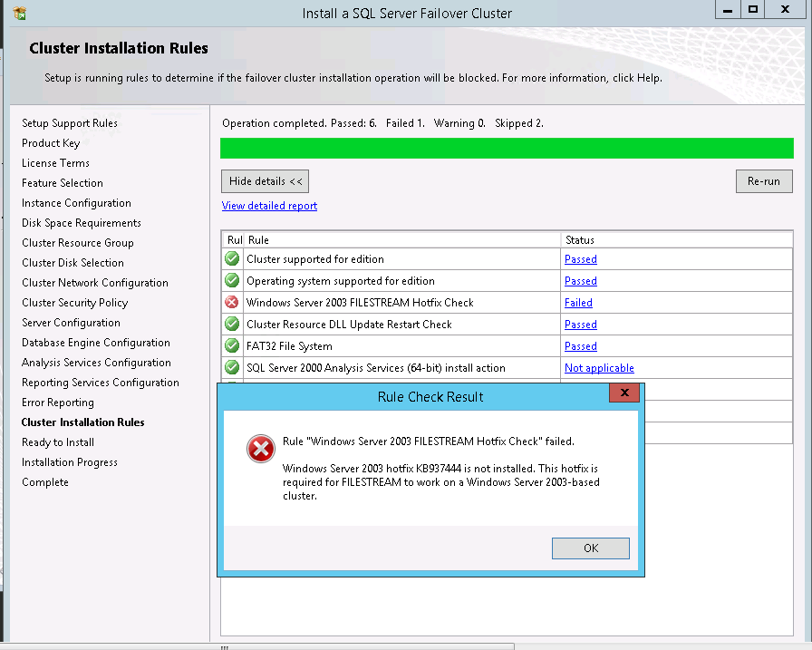Image resolution: width=812 pixels, height=650 pixels.
Task: Click the green check icon for Cluster Resource DLL Update Restart Check
Action: (x=232, y=324)
